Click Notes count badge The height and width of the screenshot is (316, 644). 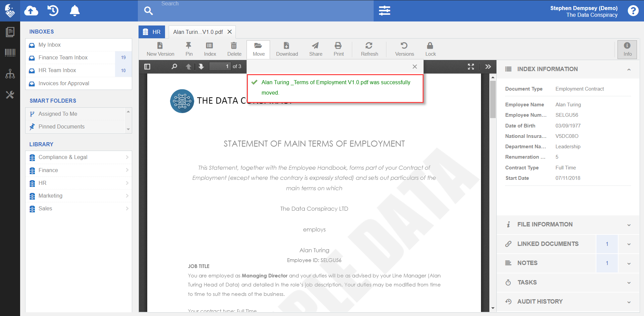tap(607, 263)
